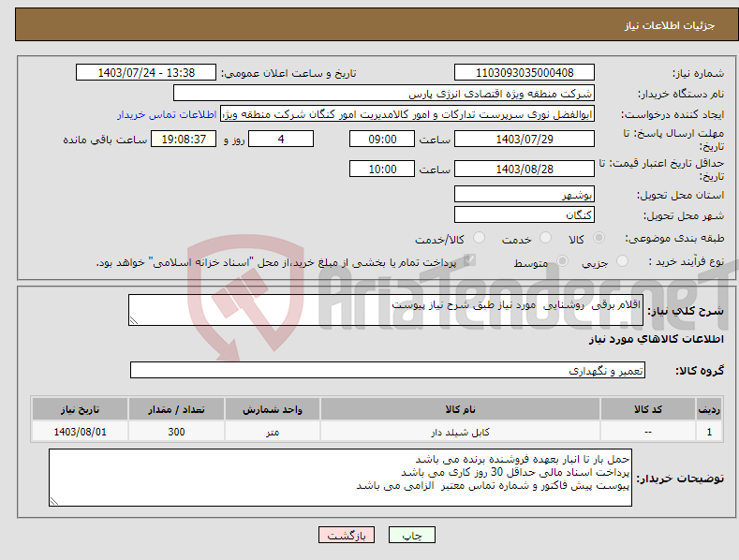
Task: Select the کالا radio button
Action: (599, 238)
